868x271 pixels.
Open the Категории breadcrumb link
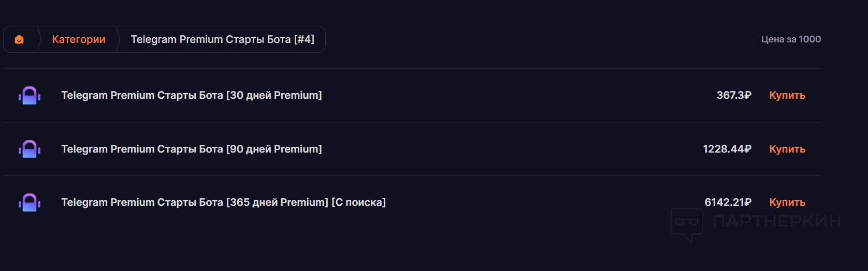(79, 39)
